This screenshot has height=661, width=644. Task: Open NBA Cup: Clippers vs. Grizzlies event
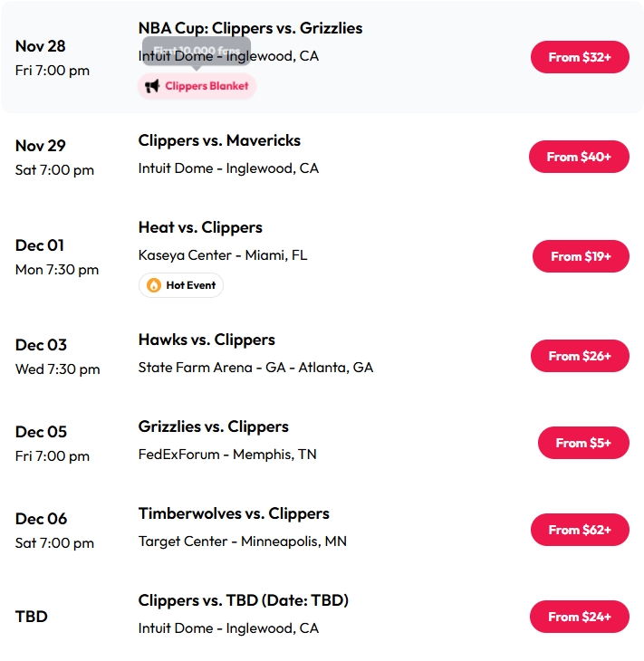[x=250, y=28]
